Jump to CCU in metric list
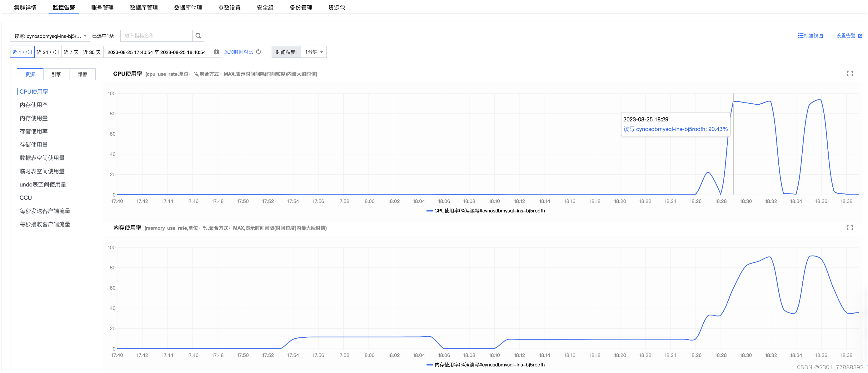 coord(26,198)
